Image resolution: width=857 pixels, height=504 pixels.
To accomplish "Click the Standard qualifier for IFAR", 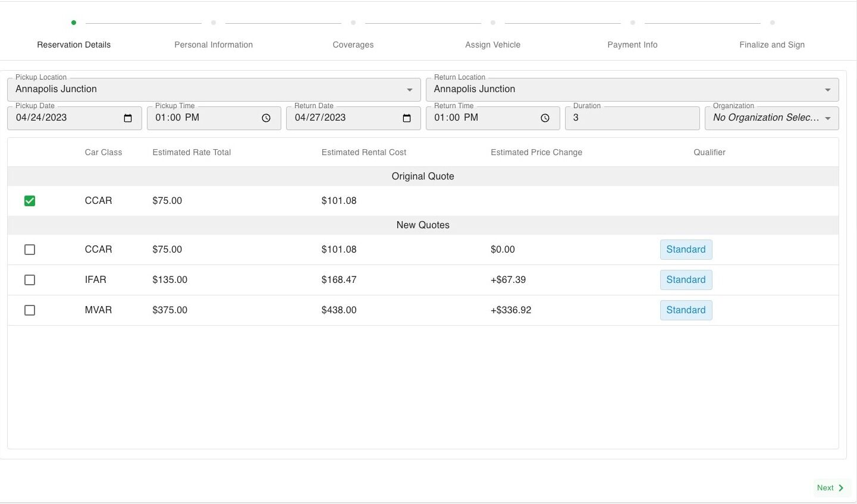I will tap(686, 279).
